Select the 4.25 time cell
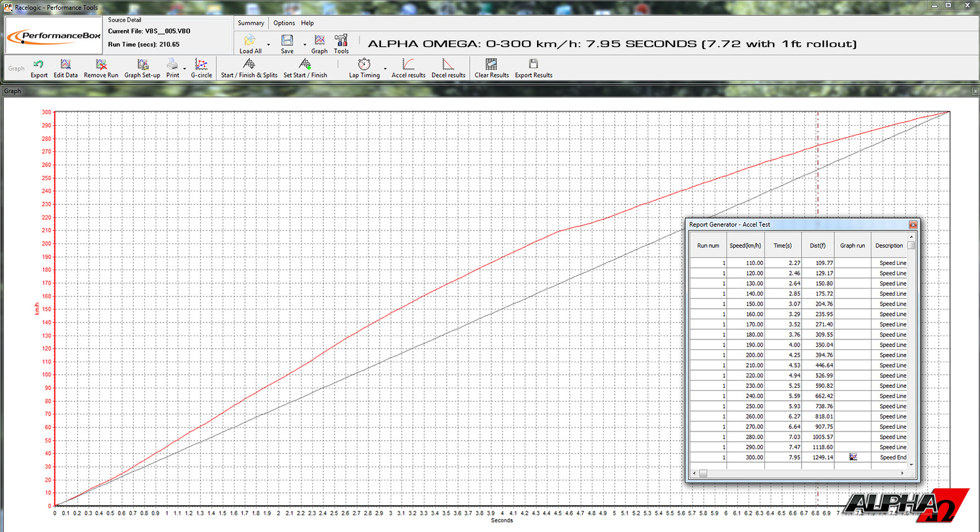980x532 pixels. pos(783,355)
